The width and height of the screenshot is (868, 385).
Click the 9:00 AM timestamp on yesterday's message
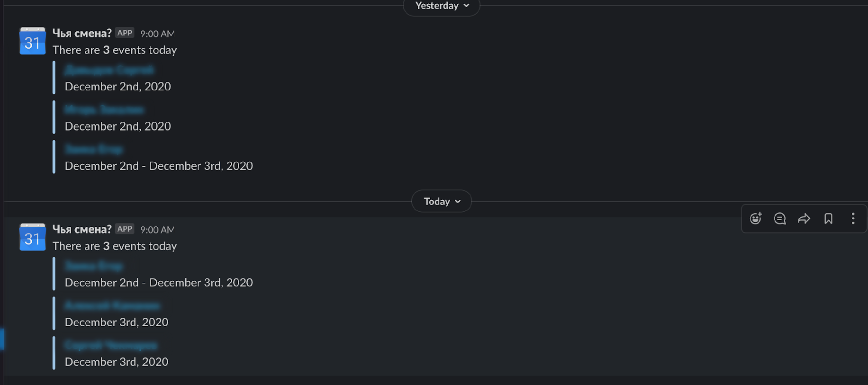[157, 34]
